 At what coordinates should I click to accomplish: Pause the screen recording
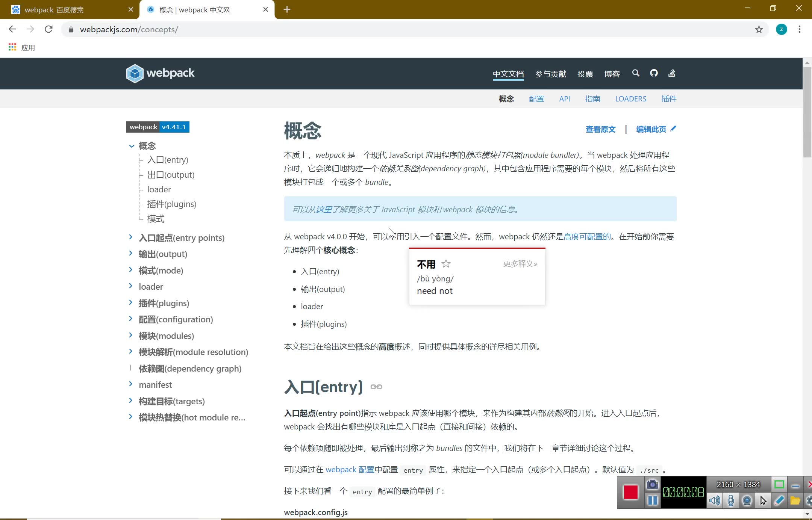(653, 500)
